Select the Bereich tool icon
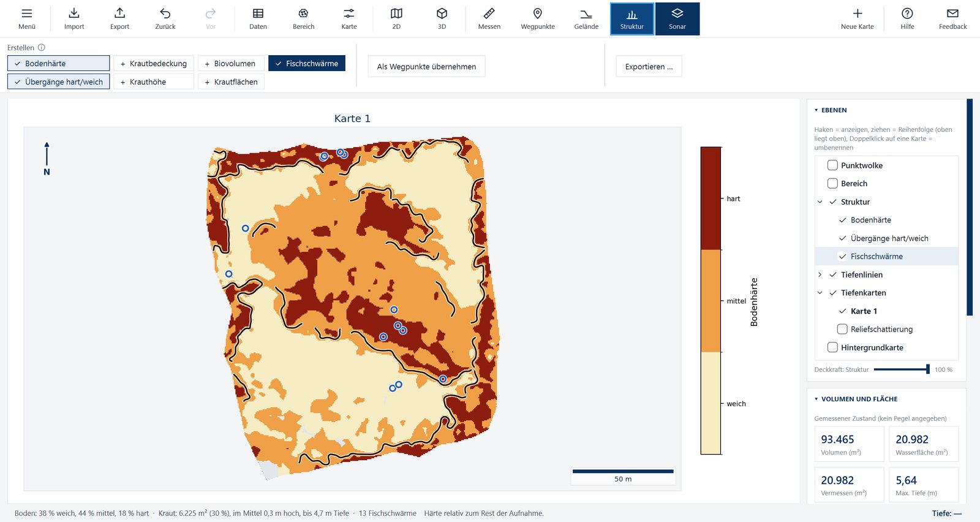Screen dimensions: 980x522 click(x=303, y=13)
